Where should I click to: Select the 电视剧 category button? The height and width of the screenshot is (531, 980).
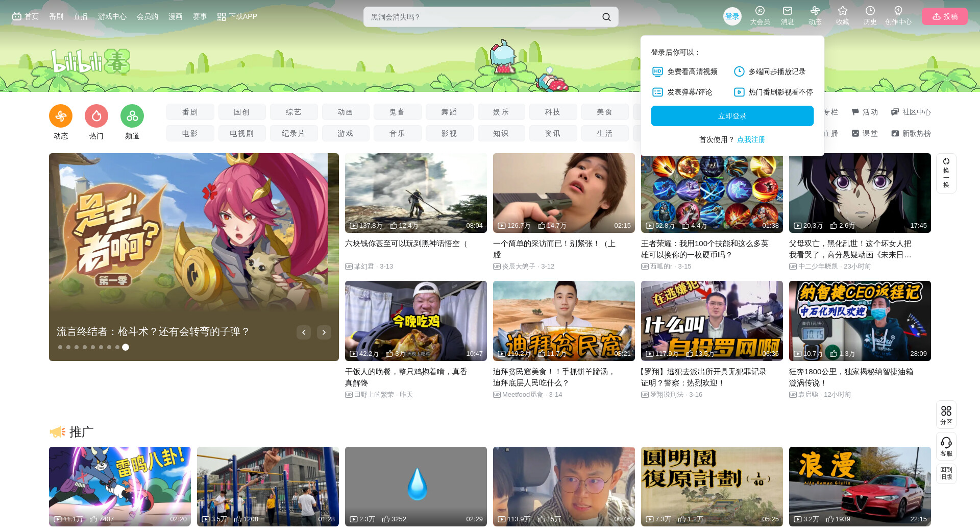click(242, 133)
